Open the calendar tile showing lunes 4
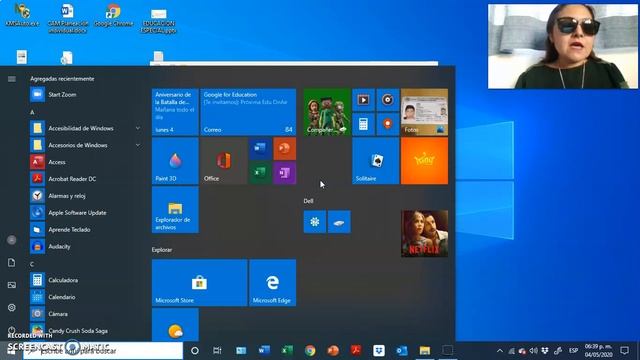The width and height of the screenshot is (640, 360). pyautogui.click(x=175, y=112)
